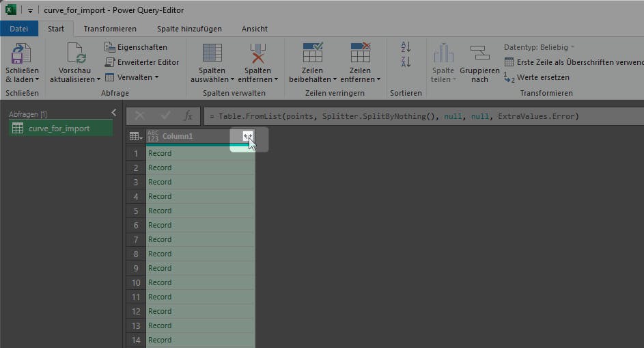Open the Verwalten dropdown
Screen dimensions: 644x348
click(132, 77)
